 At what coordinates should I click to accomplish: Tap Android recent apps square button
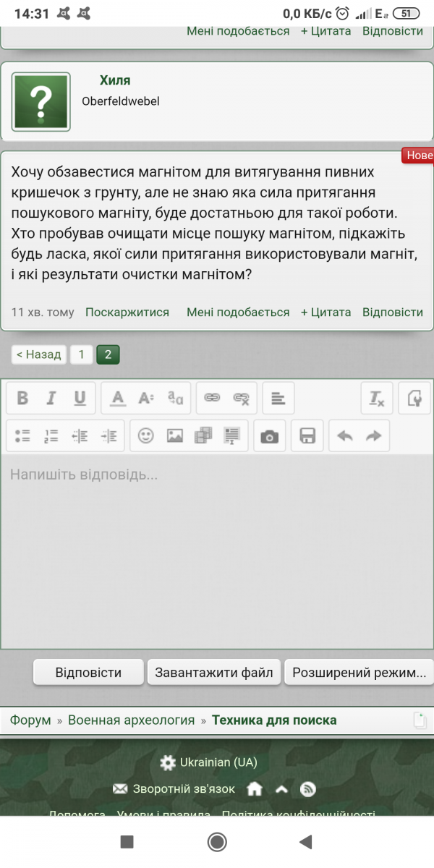[x=127, y=841]
